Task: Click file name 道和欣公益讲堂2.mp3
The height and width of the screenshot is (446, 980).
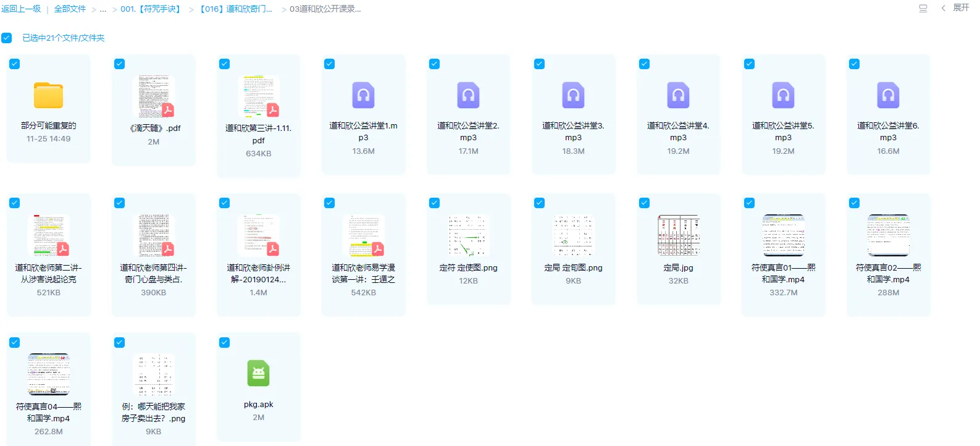Action: [468, 132]
